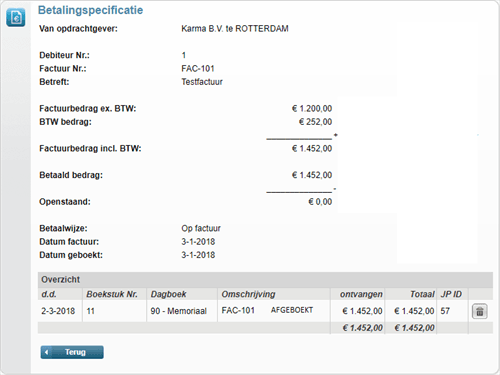The width and height of the screenshot is (500, 375).
Task: Click the Omschrijving column header
Action: point(248,294)
